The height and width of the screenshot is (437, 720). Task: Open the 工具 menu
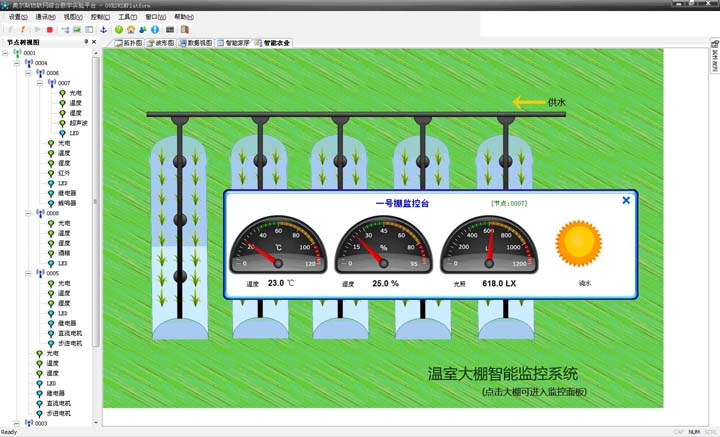click(x=127, y=17)
